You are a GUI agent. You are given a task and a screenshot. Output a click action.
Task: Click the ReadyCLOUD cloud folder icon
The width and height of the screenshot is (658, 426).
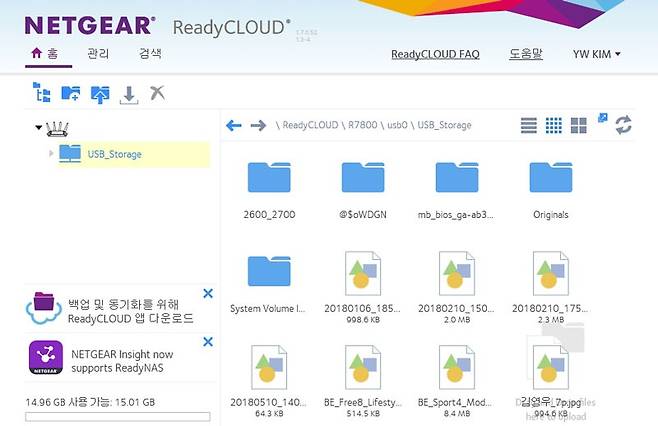pos(44,308)
